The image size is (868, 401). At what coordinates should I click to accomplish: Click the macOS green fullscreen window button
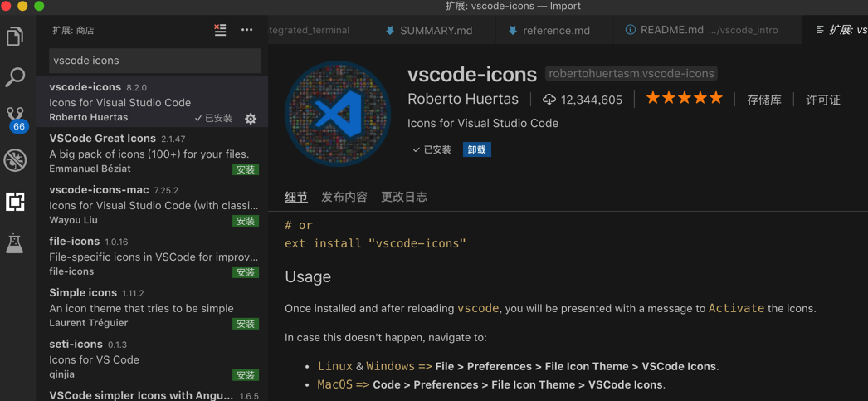click(39, 6)
